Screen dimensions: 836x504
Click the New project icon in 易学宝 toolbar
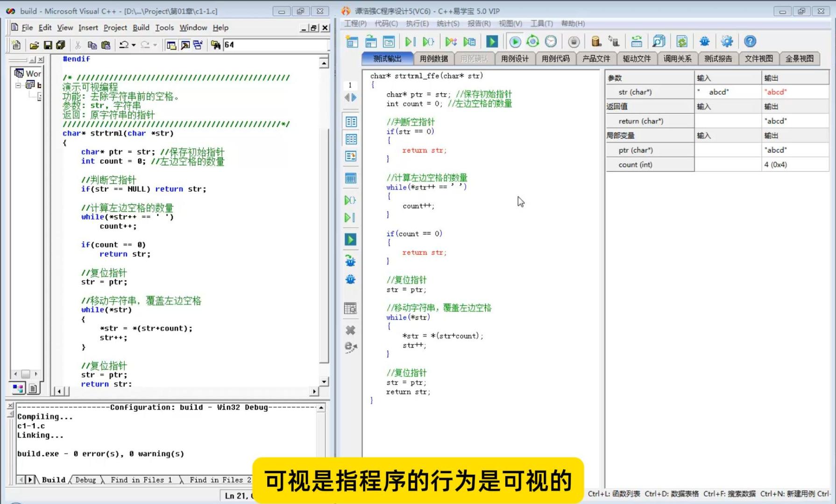click(352, 42)
